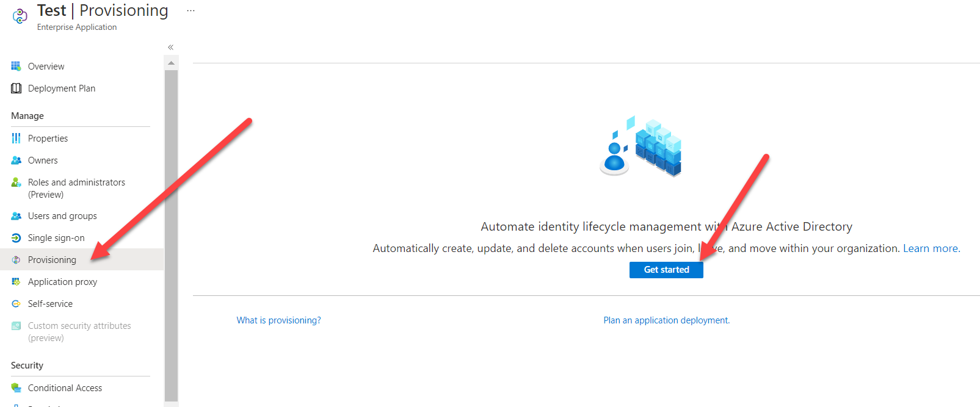Click the Application proxy icon

tap(16, 282)
